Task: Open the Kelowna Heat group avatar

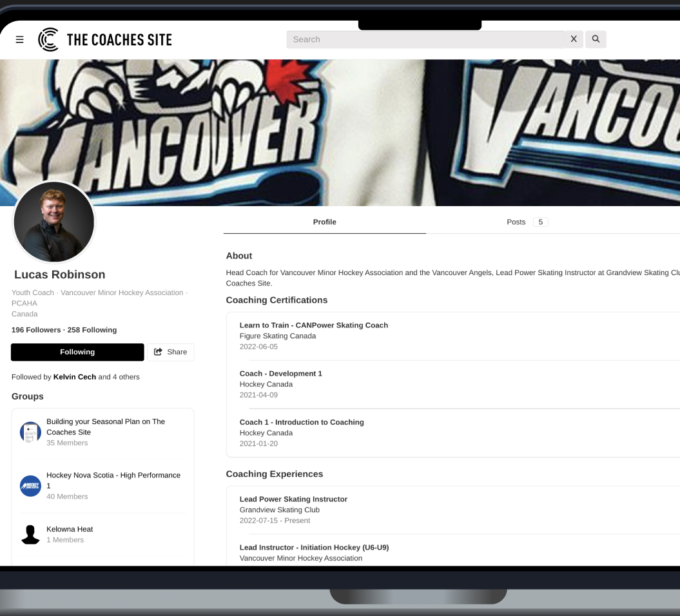Action: (x=30, y=535)
